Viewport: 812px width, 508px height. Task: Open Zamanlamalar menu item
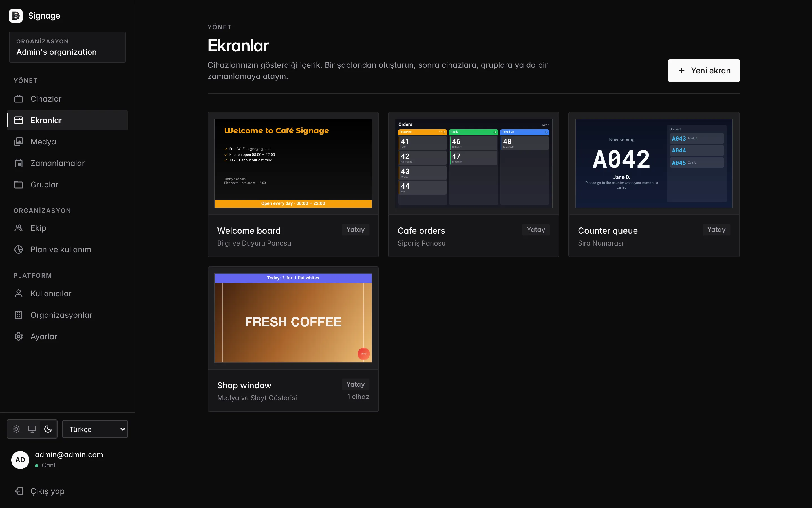pos(67,163)
